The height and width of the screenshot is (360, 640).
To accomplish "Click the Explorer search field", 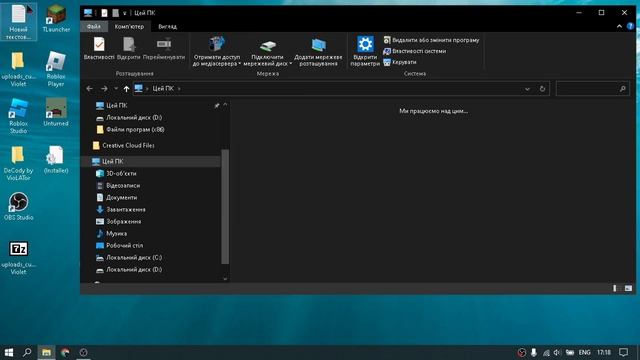I will [592, 89].
